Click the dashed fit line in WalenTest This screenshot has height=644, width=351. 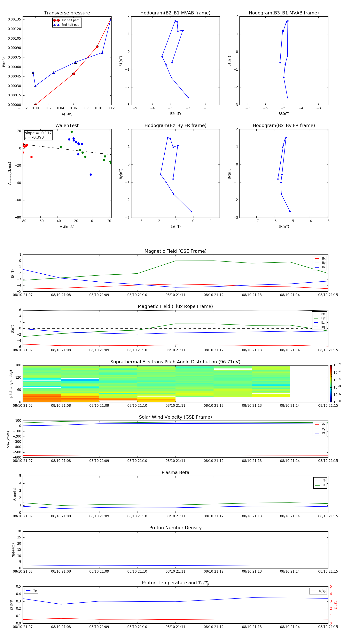click(x=67, y=149)
